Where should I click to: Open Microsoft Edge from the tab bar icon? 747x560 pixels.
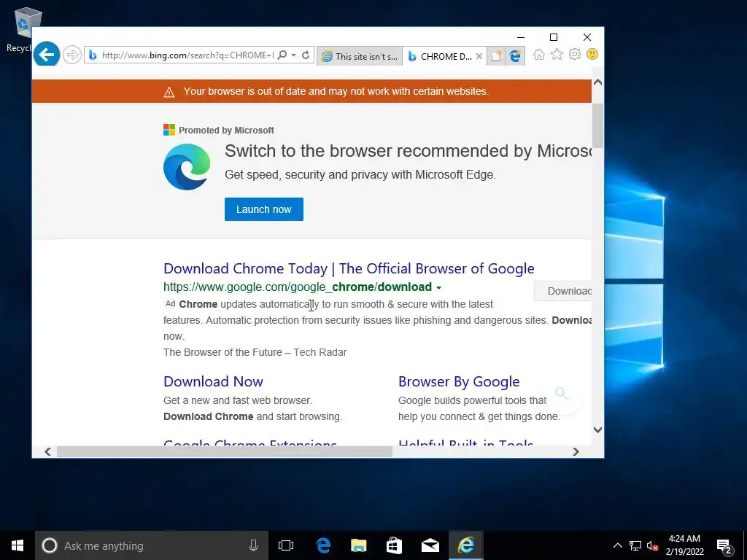516,56
